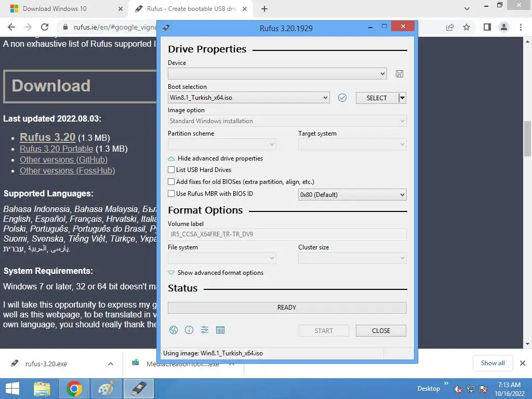Open options for rufus-3.20.exe download

coord(111,364)
